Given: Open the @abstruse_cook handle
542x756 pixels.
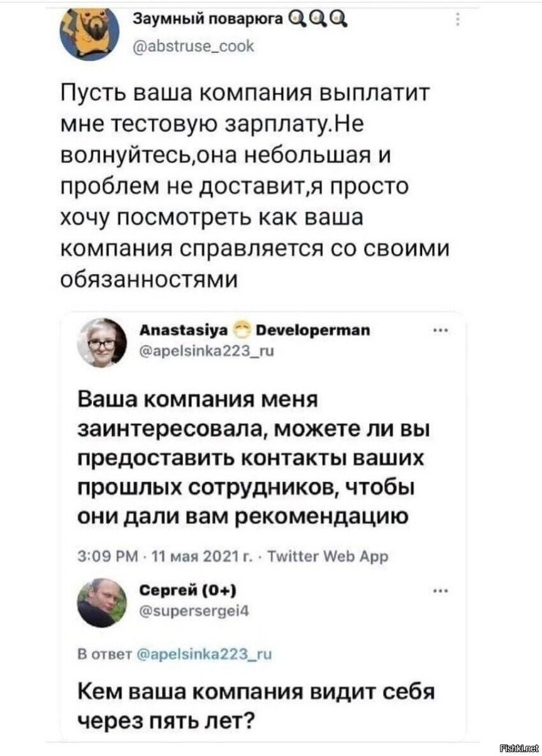Looking at the screenshot, I should [x=193, y=45].
